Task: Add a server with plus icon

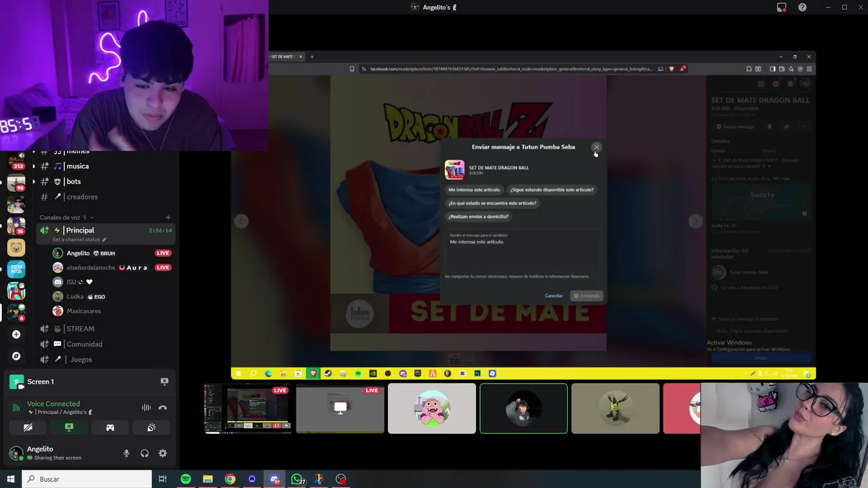Action: (x=16, y=334)
